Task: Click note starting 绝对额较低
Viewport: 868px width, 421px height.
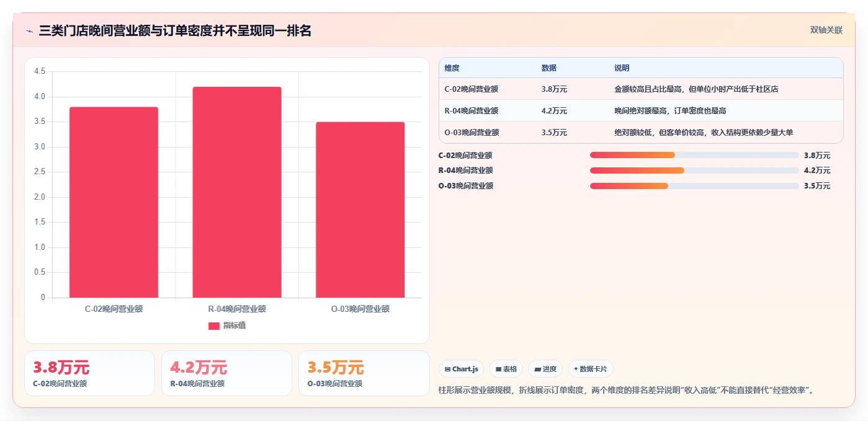Action: (x=704, y=133)
